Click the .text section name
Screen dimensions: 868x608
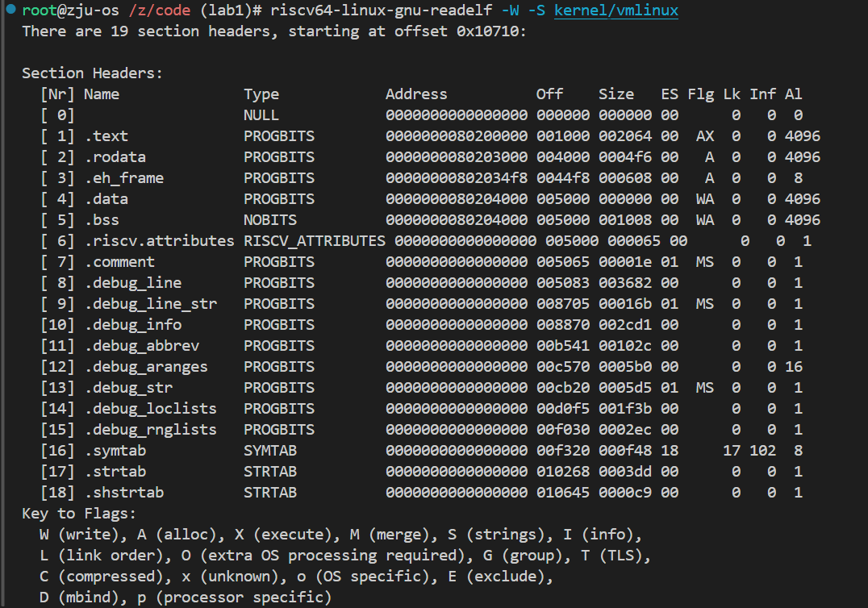pos(106,136)
